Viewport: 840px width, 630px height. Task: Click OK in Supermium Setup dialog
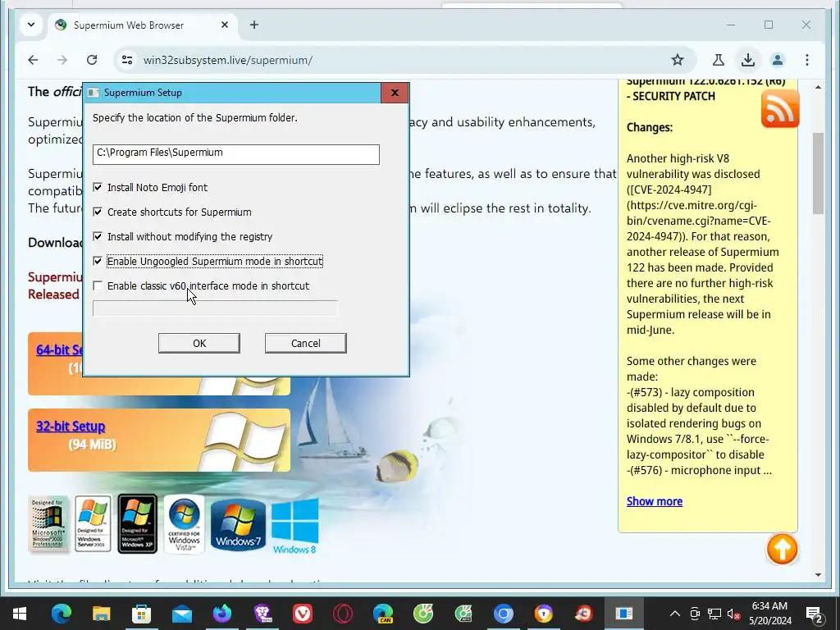pos(199,344)
